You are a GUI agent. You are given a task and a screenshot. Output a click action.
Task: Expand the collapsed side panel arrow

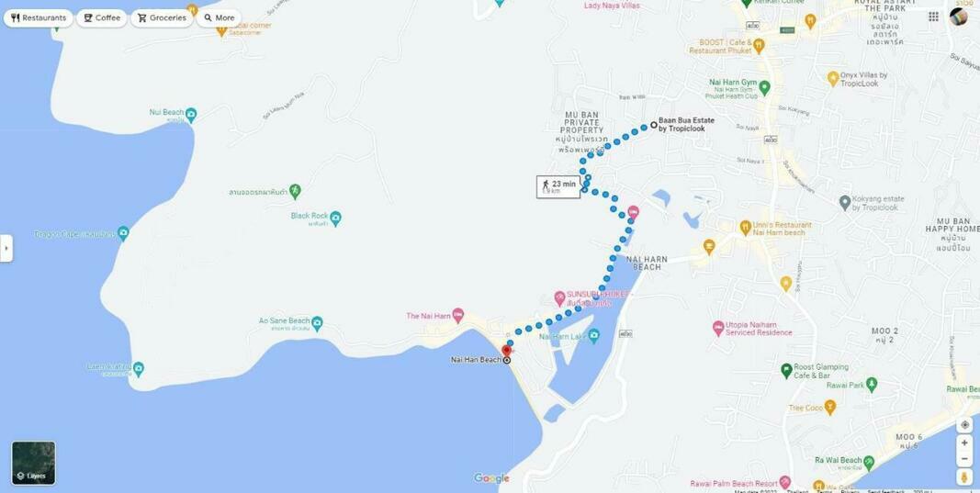6,248
